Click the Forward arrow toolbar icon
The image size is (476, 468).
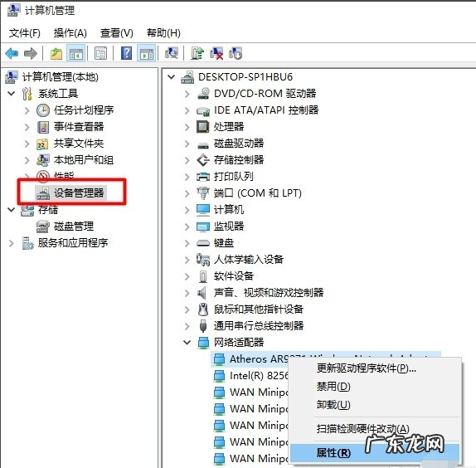(x=31, y=54)
